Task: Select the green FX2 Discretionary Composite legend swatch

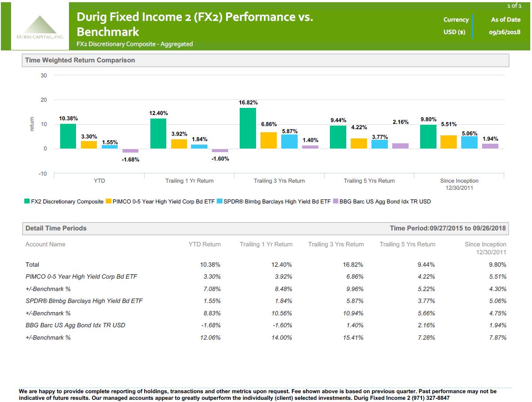Action: 27,202
